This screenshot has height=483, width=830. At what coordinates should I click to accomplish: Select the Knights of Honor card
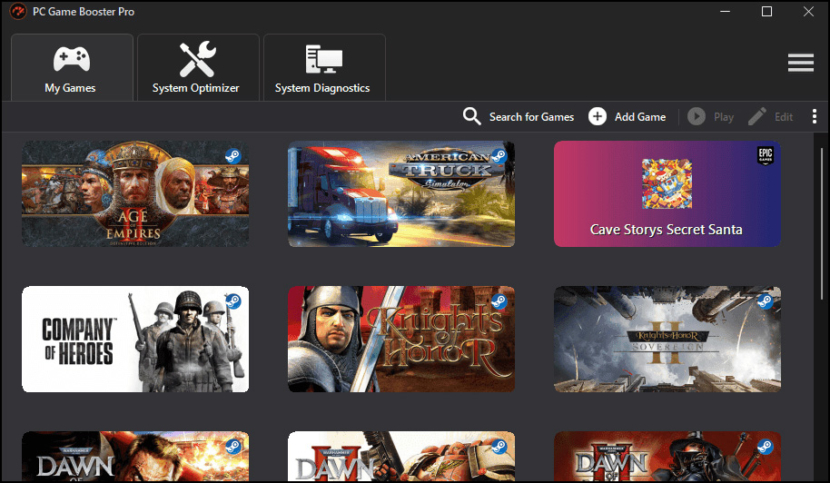point(401,339)
